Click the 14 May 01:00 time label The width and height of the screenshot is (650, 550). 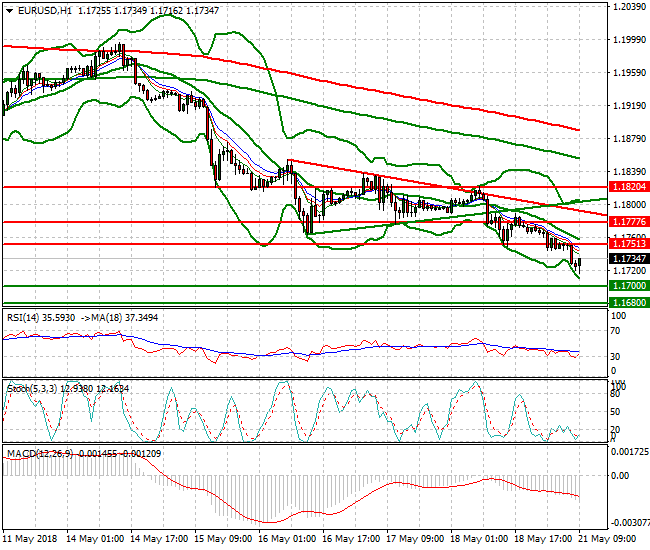point(95,539)
